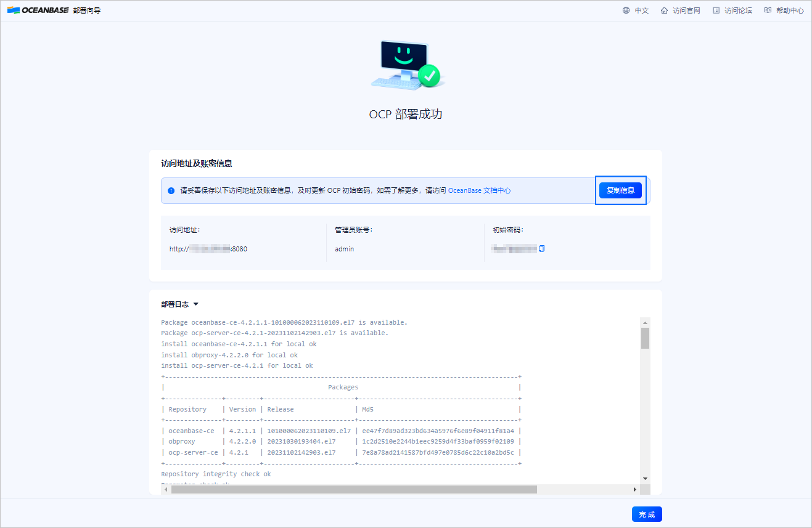The width and height of the screenshot is (812, 528).
Task: Click the globe language icon
Action: pyautogui.click(x=626, y=10)
